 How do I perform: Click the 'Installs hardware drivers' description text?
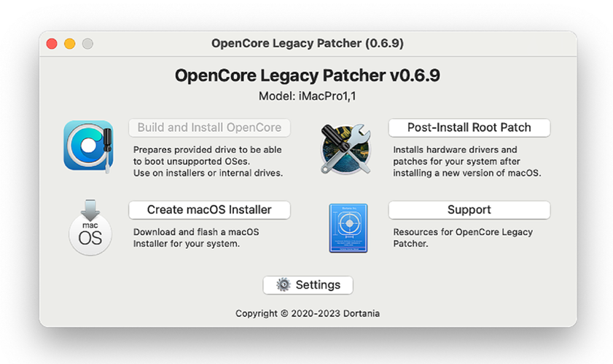[x=466, y=161]
